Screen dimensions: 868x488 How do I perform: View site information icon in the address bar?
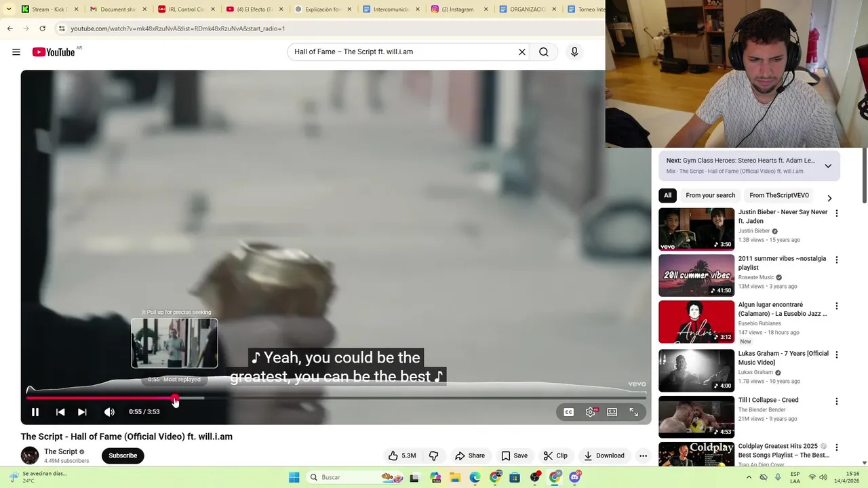[62, 28]
